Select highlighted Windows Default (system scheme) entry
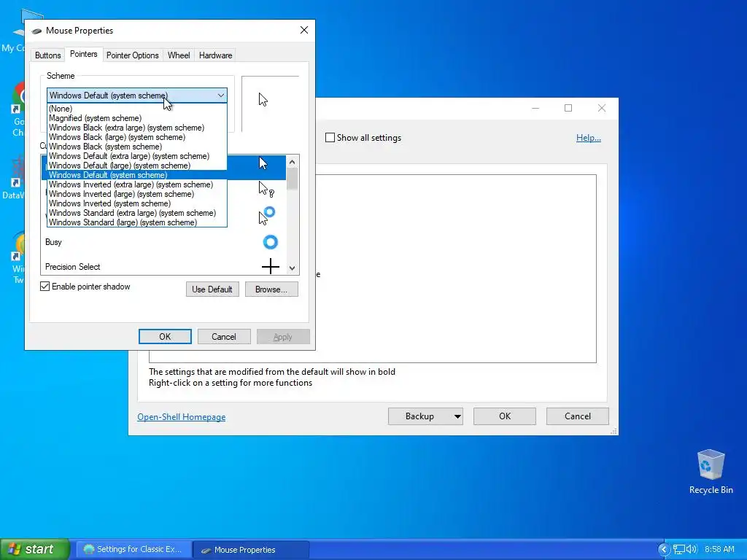Screen dimensions: 747x560 (x=137, y=175)
